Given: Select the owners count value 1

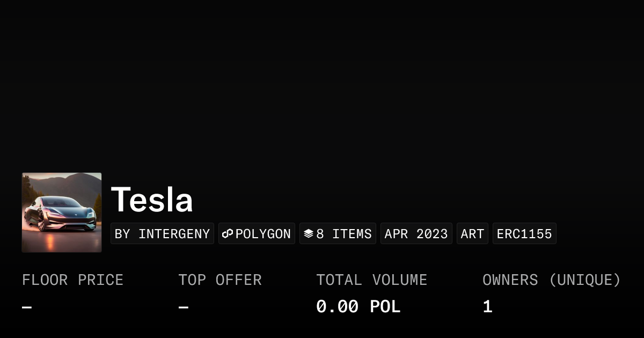Looking at the screenshot, I should pyautogui.click(x=487, y=307).
